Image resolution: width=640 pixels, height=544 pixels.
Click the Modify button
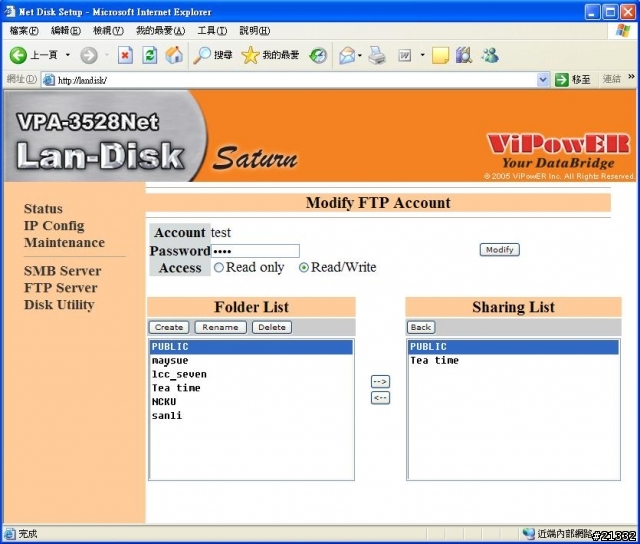[500, 249]
